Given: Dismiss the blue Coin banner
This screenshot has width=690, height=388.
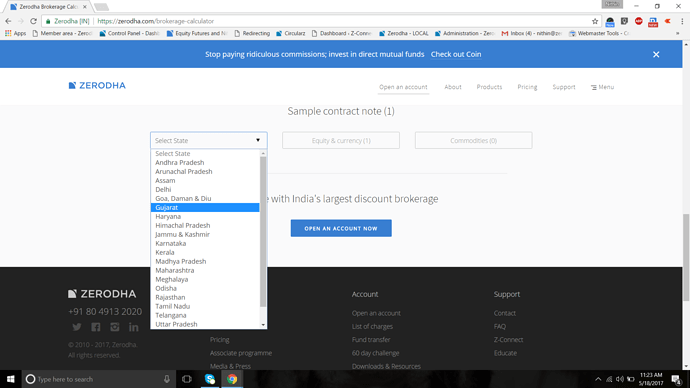Looking at the screenshot, I should pos(656,55).
